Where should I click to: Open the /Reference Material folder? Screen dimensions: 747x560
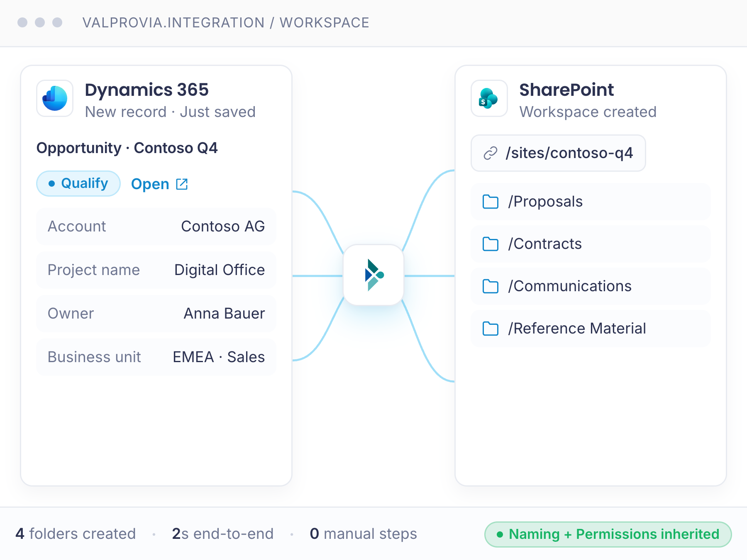(x=591, y=329)
